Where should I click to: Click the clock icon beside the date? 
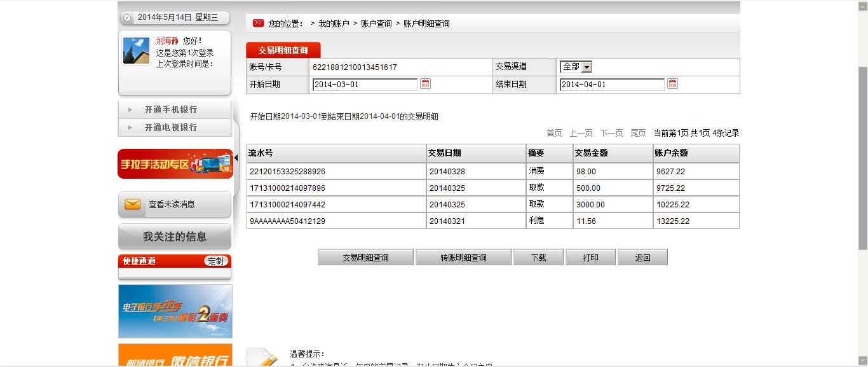click(x=127, y=18)
